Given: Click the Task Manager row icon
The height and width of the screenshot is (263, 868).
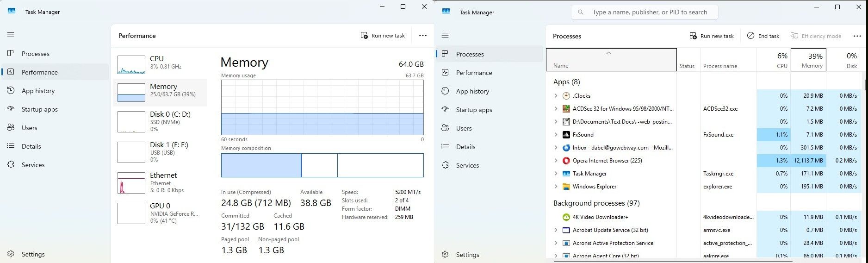Looking at the screenshot, I should tap(566, 174).
